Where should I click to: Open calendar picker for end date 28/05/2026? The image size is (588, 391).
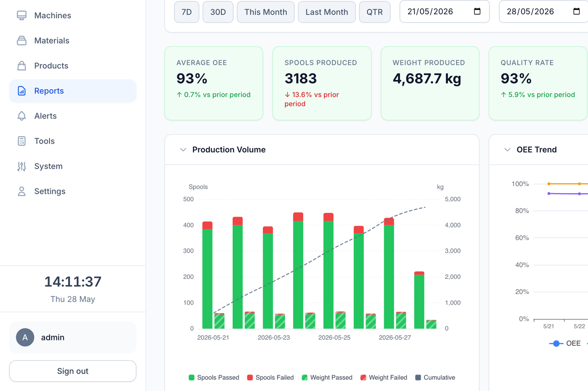[576, 12]
